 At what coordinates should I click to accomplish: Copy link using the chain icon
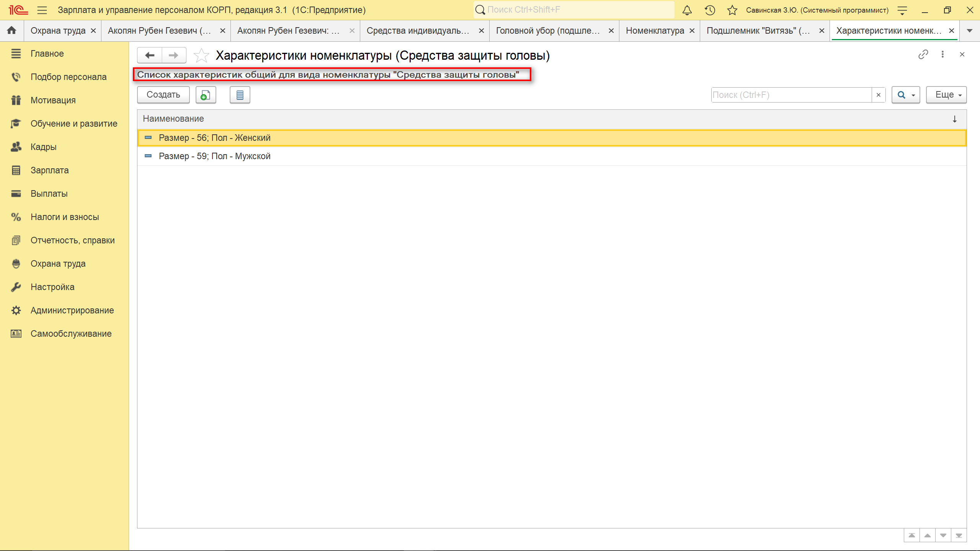click(923, 54)
